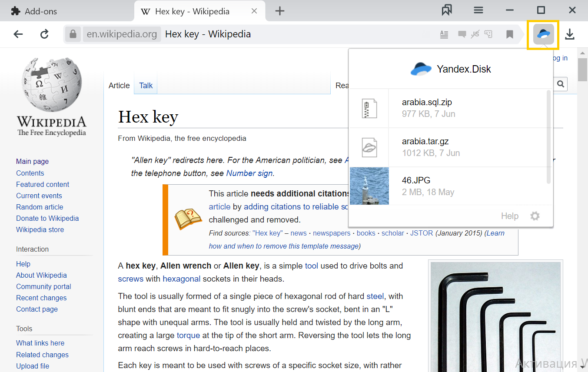Open Main page sidebar link
The width and height of the screenshot is (588, 372).
point(32,161)
